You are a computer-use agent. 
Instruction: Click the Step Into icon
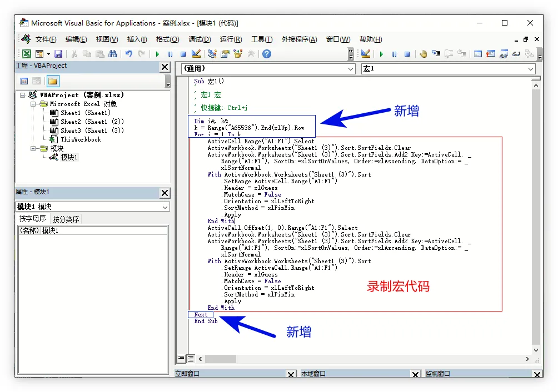[436, 54]
